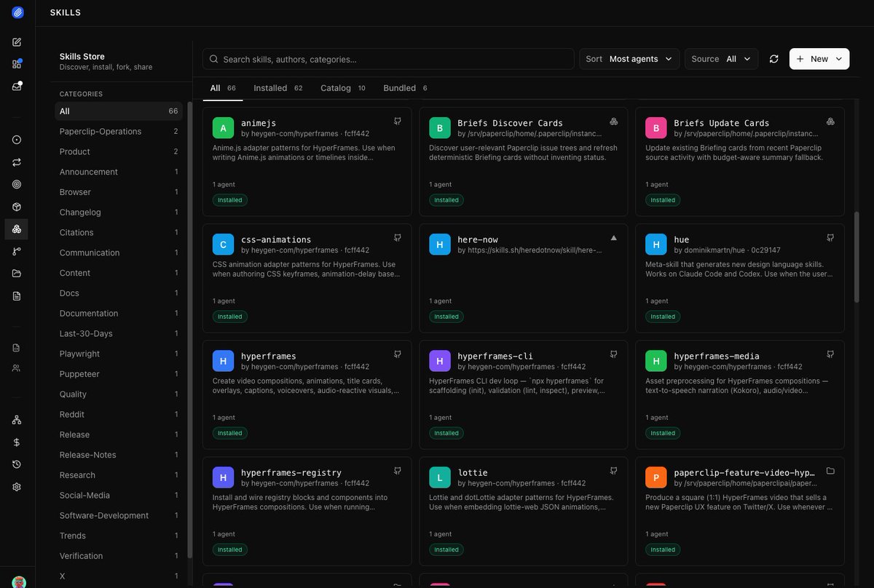Select the All tab with 66
Image resolution: width=874 pixels, height=588 pixels.
pyautogui.click(x=222, y=88)
